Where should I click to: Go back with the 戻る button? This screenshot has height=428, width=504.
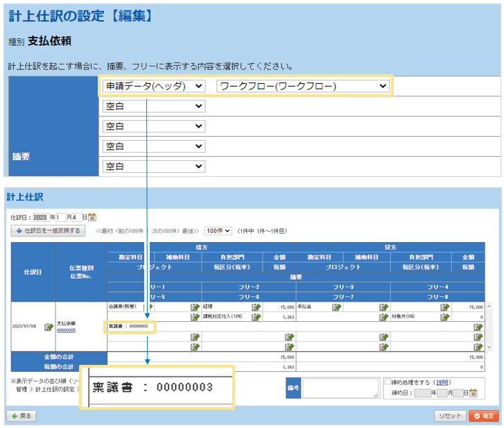tap(20, 416)
